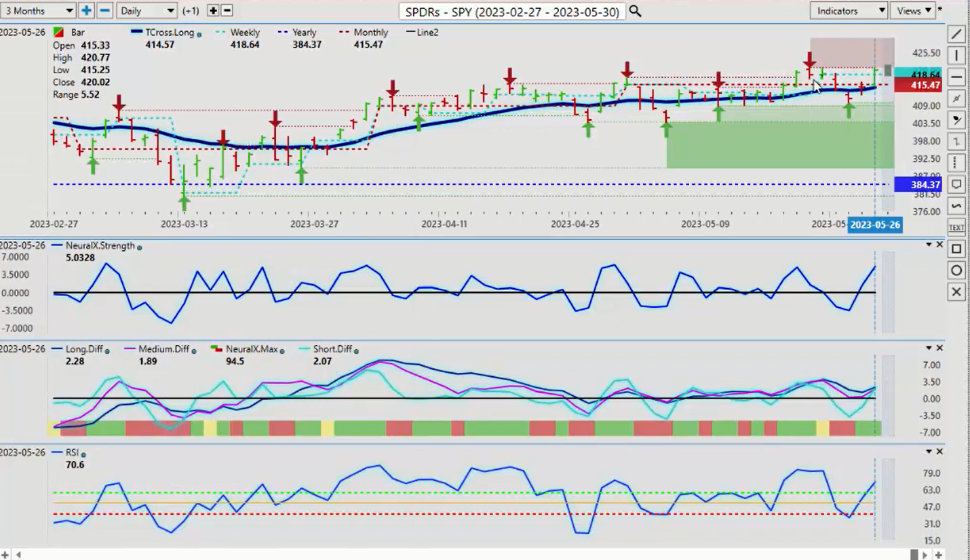
Task: Click the blue minus zoom out button
Action: click(104, 10)
